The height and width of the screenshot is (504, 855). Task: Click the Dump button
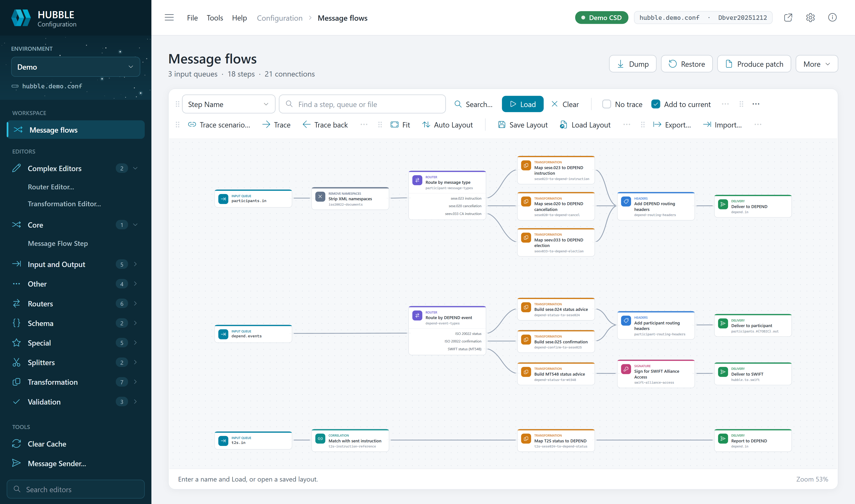click(632, 64)
